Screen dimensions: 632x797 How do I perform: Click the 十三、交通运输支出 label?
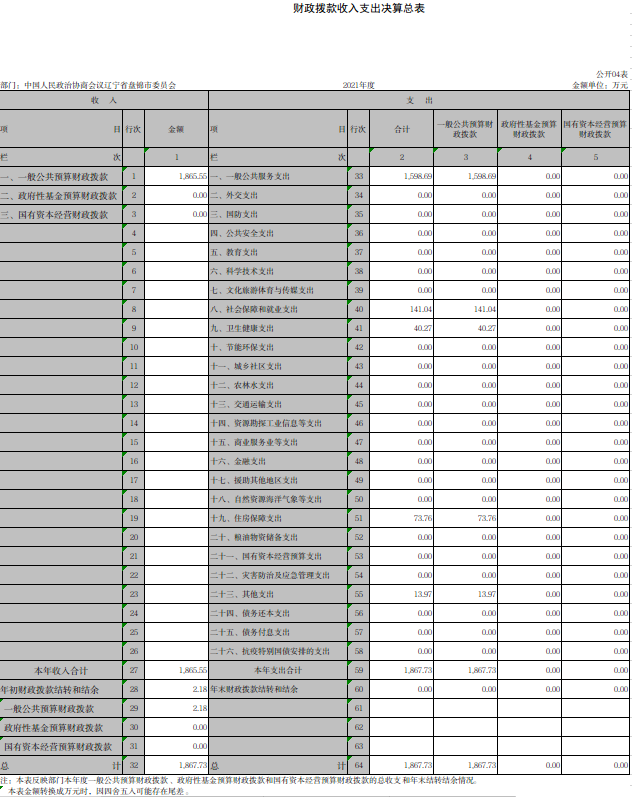247,404
